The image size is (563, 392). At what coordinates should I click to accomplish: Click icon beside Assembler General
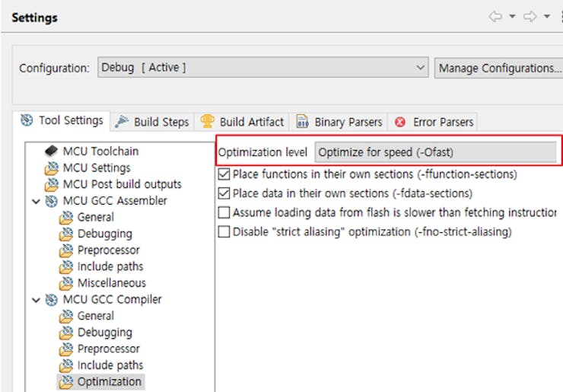pos(66,218)
